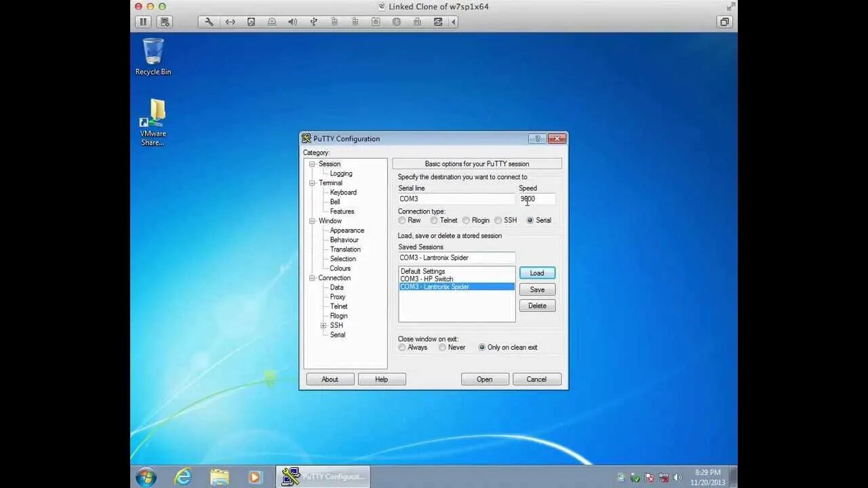Open the Proxy category
Screen dimensions: 868x488
338,297
